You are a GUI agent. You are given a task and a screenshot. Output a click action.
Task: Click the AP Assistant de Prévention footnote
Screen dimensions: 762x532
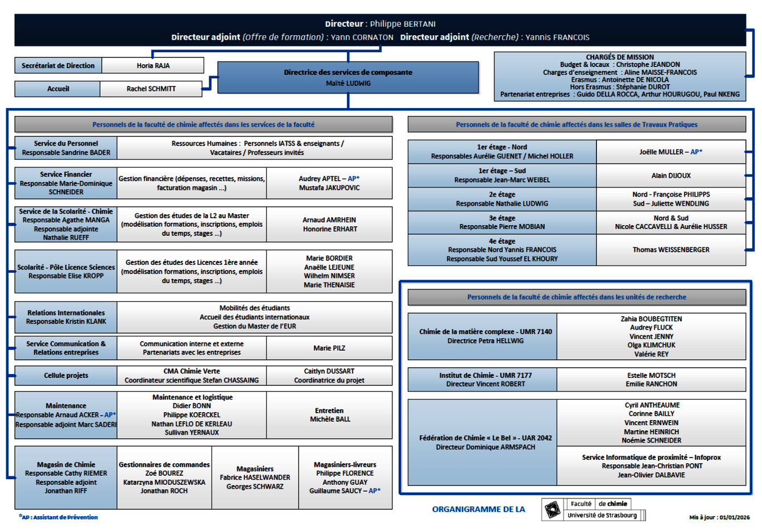(x=59, y=517)
